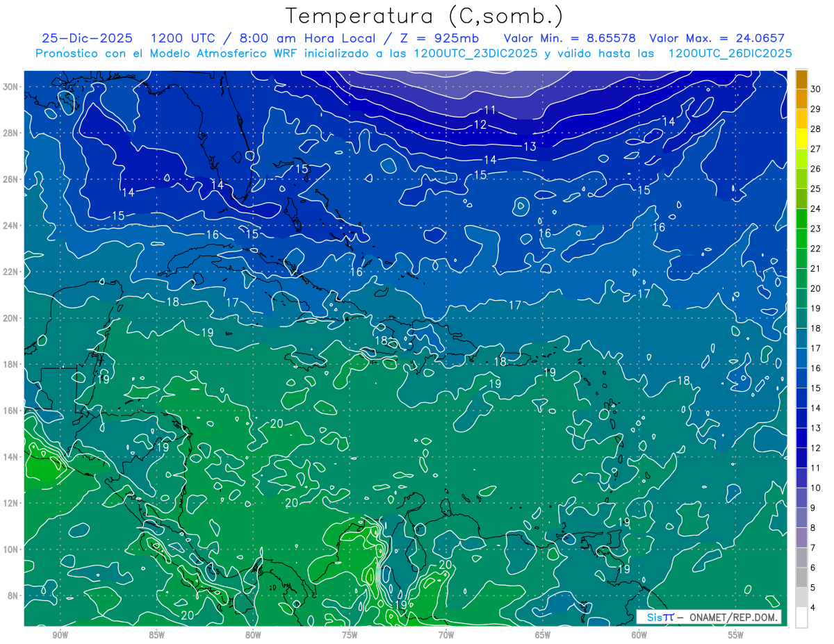Viewport: 834px width, 644px height.
Task: Click white swatch below 4 in color bar
Action: tap(801, 618)
